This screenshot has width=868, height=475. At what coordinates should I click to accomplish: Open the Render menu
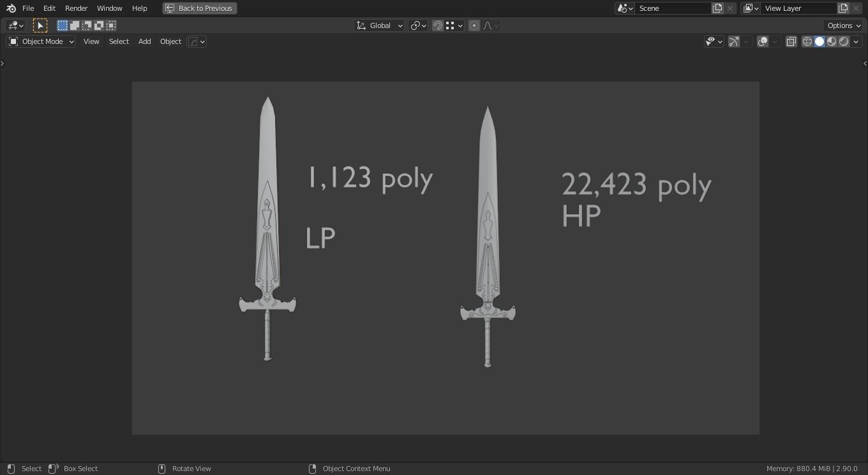click(76, 8)
